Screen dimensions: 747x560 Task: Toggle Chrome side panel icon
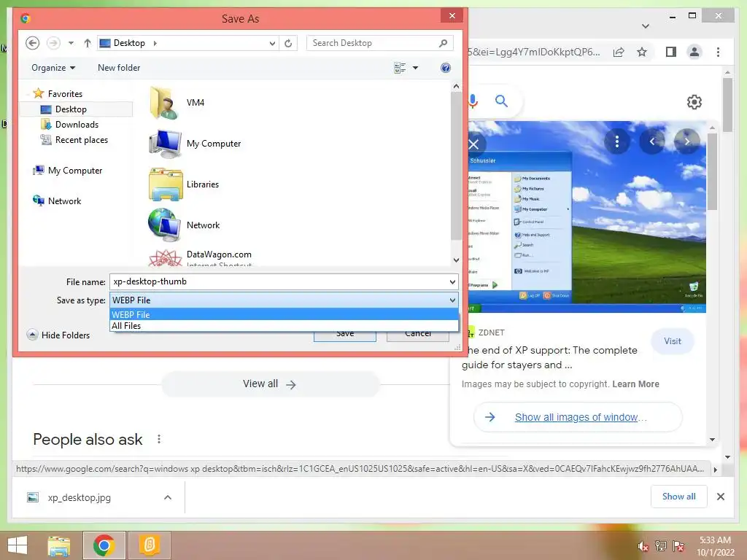coord(671,52)
